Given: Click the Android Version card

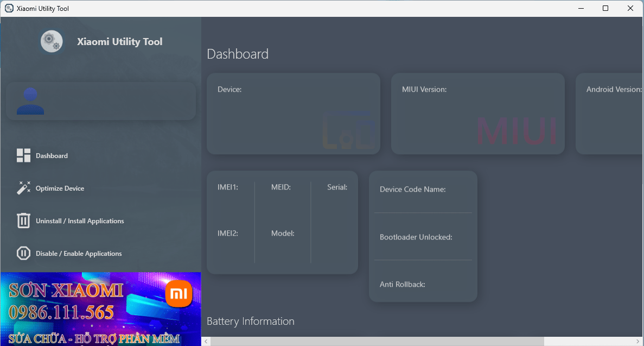Looking at the screenshot, I should pyautogui.click(x=612, y=113).
